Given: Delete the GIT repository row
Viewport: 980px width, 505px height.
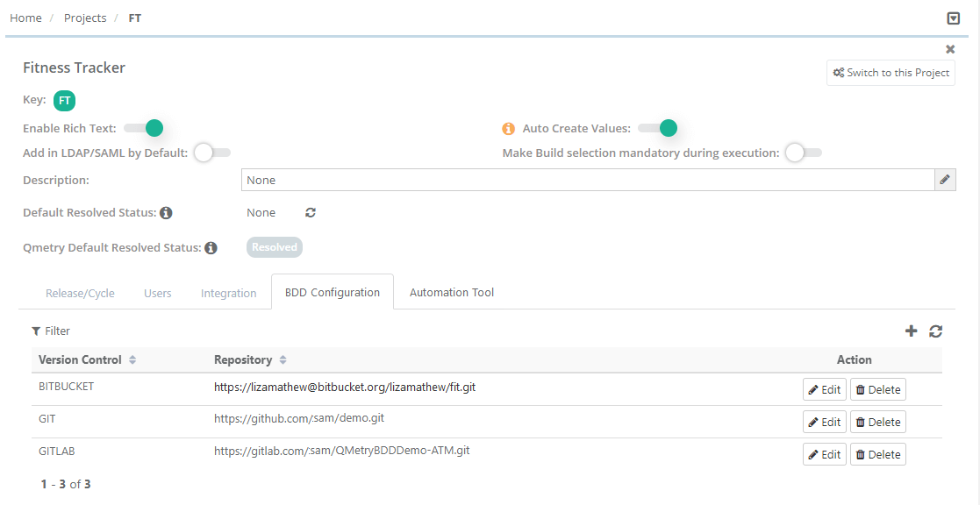Looking at the screenshot, I should [877, 422].
